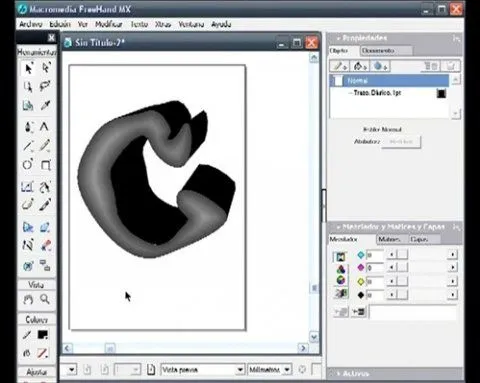The width and height of the screenshot is (480, 383).
Task: Select the Page tool
Action: (x=28, y=87)
